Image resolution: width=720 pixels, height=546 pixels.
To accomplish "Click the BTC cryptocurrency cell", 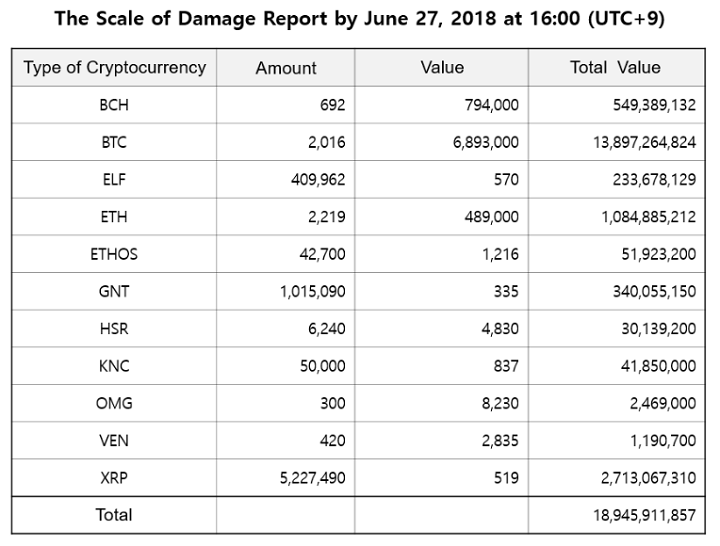I will [x=114, y=142].
